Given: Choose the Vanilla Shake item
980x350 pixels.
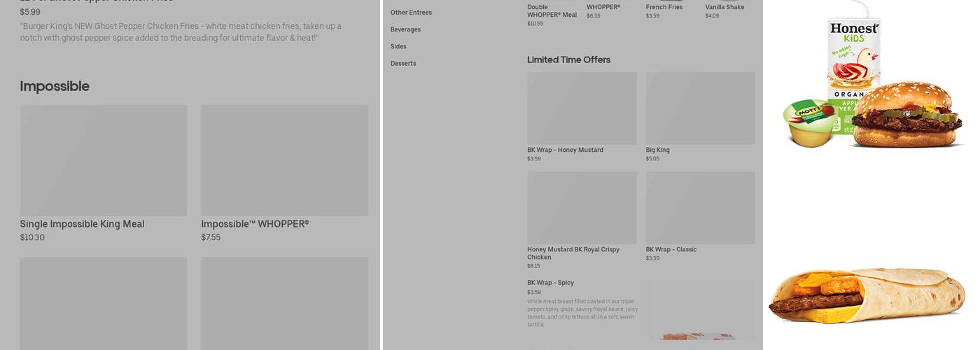Looking at the screenshot, I should [x=724, y=7].
